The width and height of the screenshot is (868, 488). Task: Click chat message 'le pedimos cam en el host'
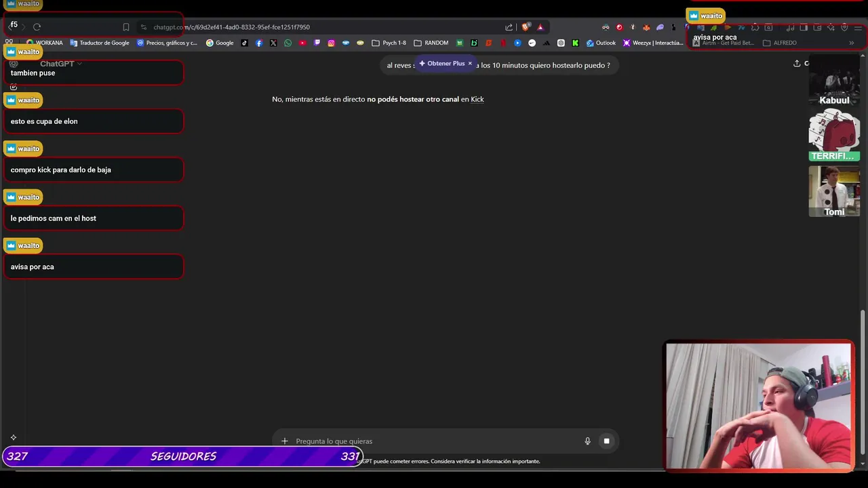(93, 218)
